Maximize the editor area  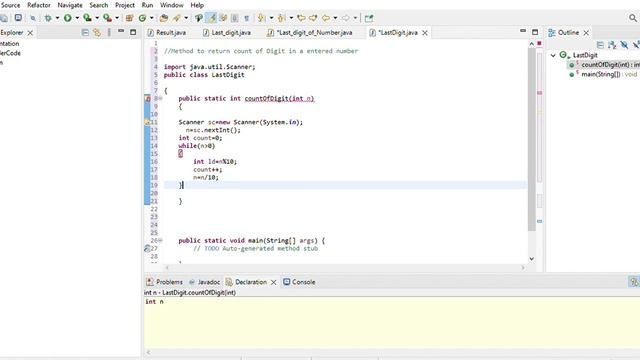[x=535, y=32]
